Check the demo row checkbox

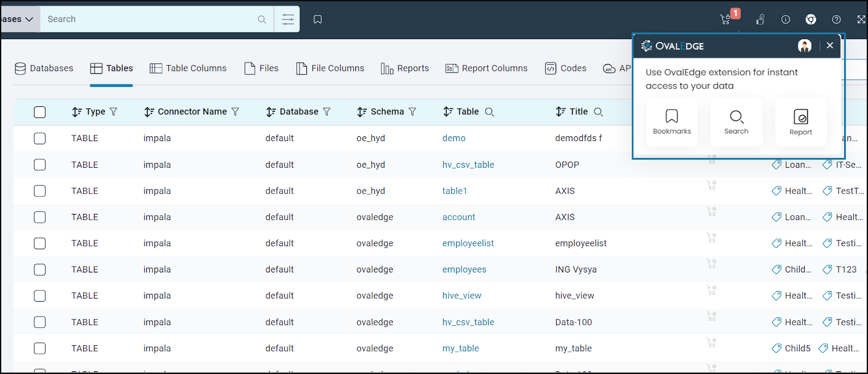point(40,138)
